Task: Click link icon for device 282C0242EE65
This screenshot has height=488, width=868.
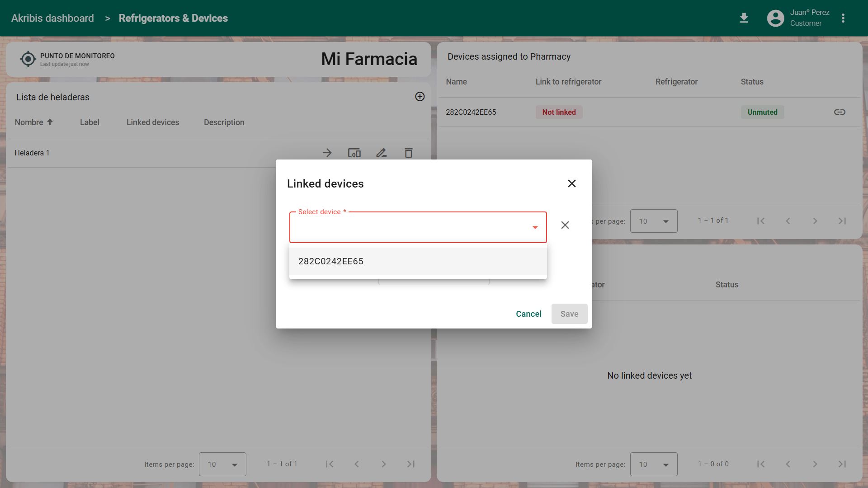Action: [x=840, y=112]
